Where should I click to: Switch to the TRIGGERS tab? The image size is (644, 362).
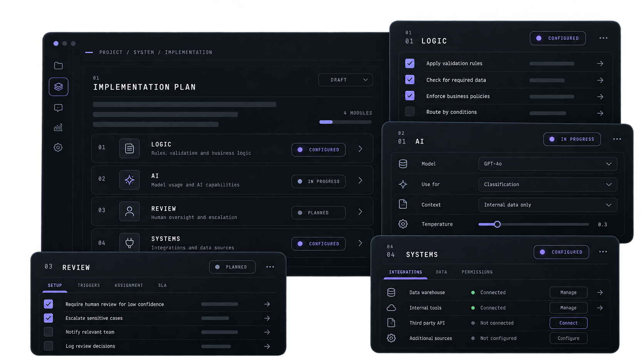[89, 285]
